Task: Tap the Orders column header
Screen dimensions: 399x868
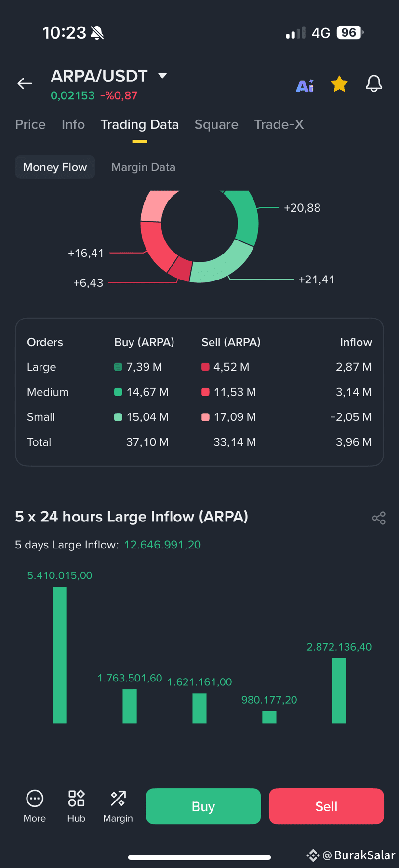Action: click(x=45, y=342)
